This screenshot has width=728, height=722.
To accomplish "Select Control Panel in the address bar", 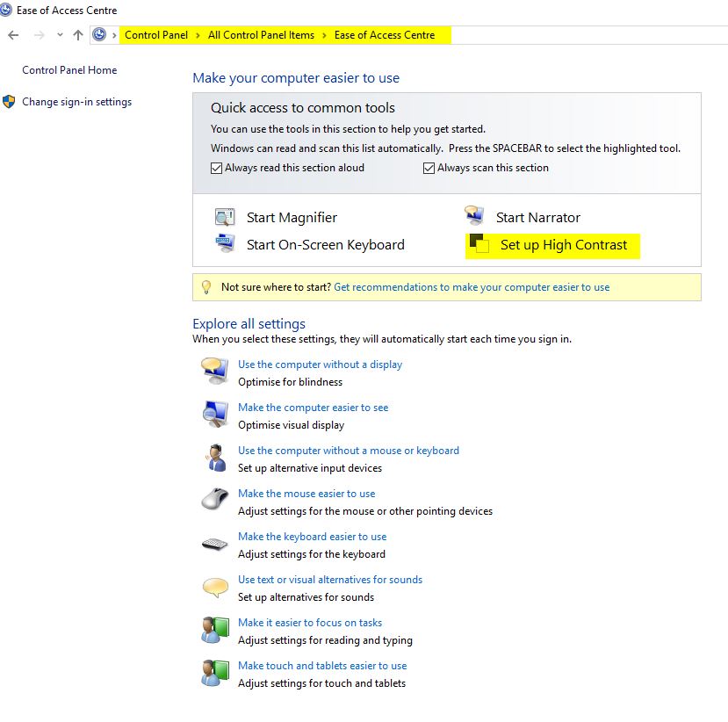I will [155, 35].
